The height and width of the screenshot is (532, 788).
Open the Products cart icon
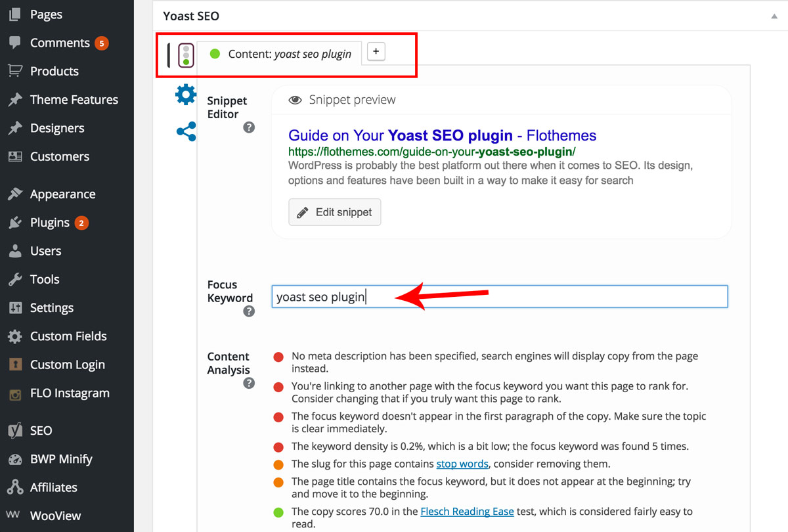pos(14,71)
